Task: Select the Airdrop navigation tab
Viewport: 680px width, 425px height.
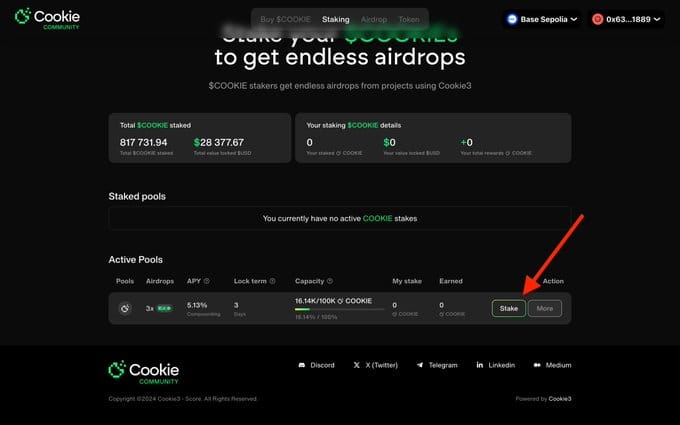Action: click(374, 20)
